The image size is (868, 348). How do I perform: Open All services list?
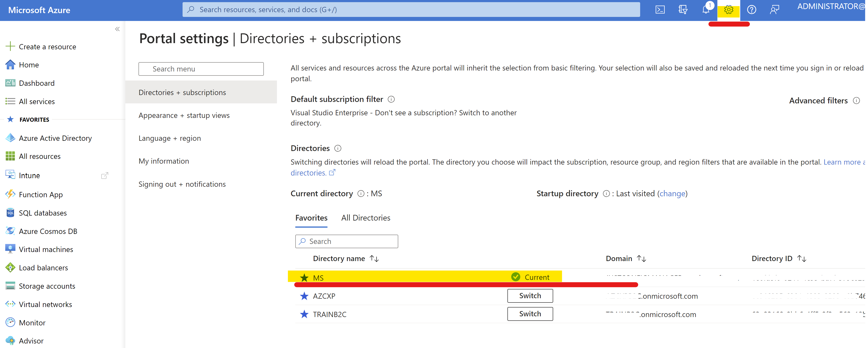[37, 101]
